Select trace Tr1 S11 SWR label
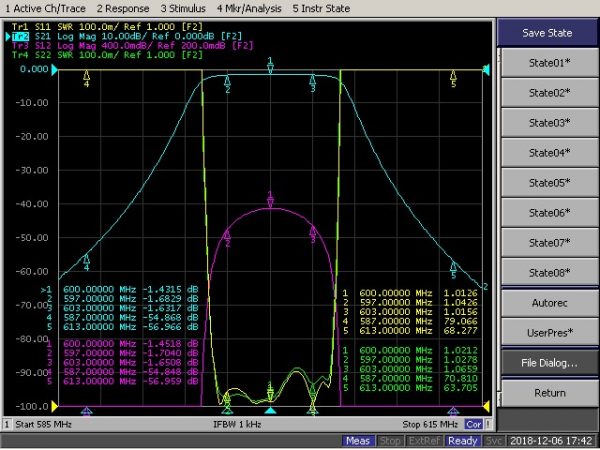The height and width of the screenshot is (450, 600). [107, 27]
